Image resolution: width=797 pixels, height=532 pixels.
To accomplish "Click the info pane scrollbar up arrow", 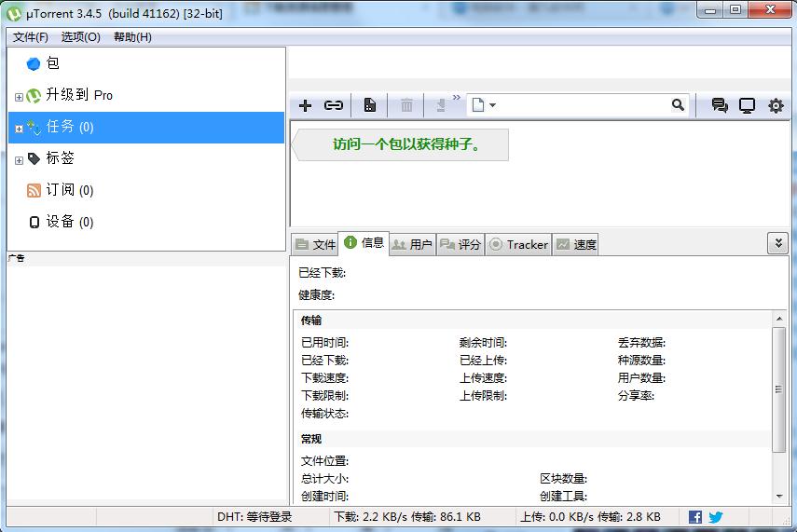I will coord(779,319).
